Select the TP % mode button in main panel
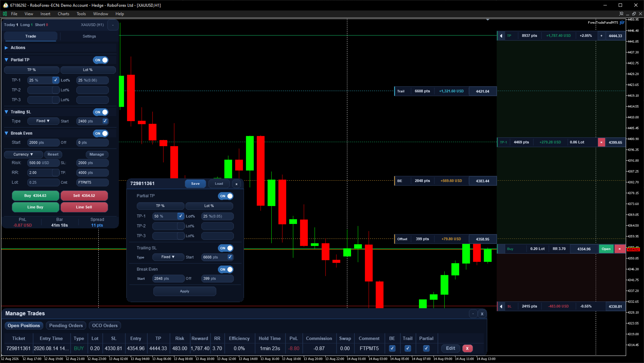This screenshot has height=363, width=644. (32, 70)
